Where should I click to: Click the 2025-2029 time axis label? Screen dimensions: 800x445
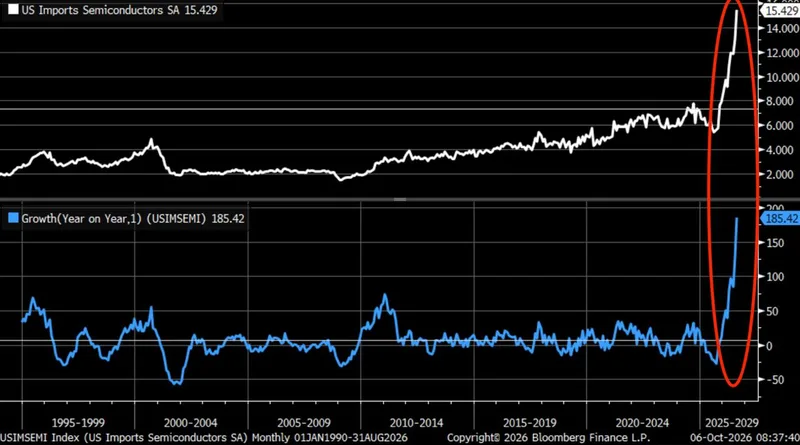click(x=732, y=423)
